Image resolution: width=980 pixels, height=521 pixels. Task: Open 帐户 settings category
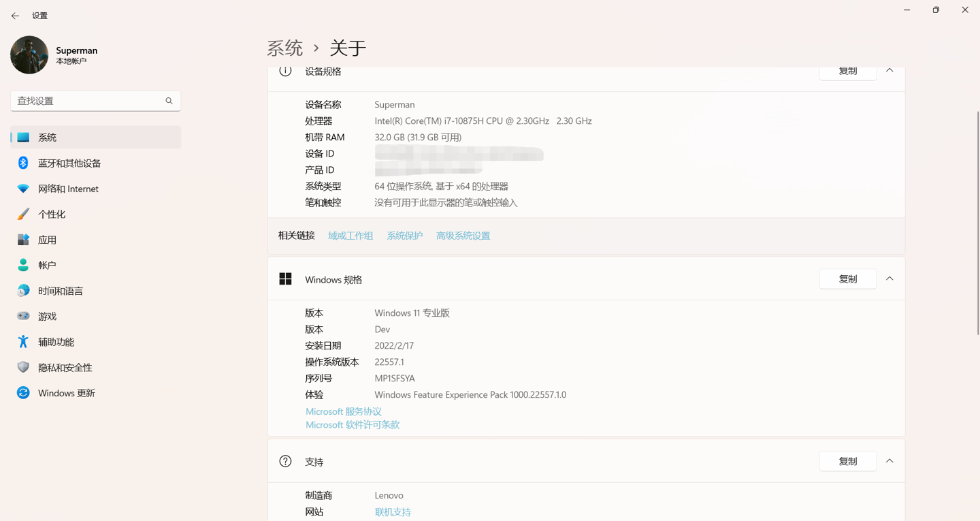click(x=96, y=265)
